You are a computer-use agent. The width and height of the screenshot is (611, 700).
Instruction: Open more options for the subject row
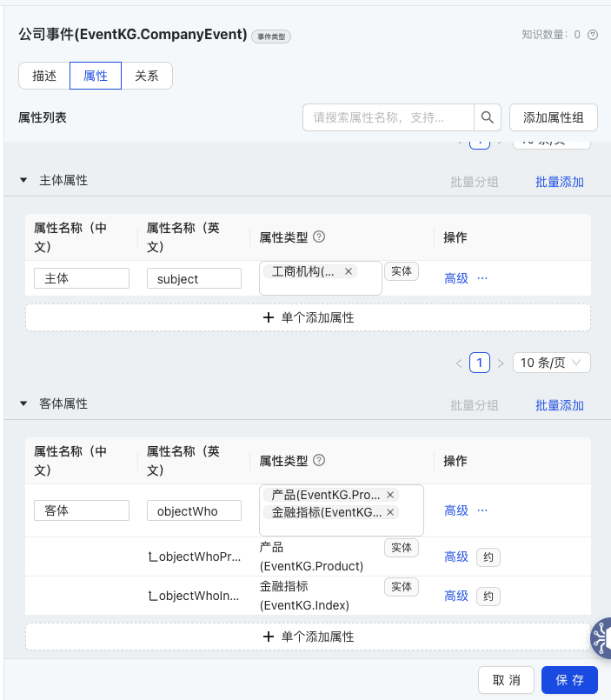click(x=482, y=278)
